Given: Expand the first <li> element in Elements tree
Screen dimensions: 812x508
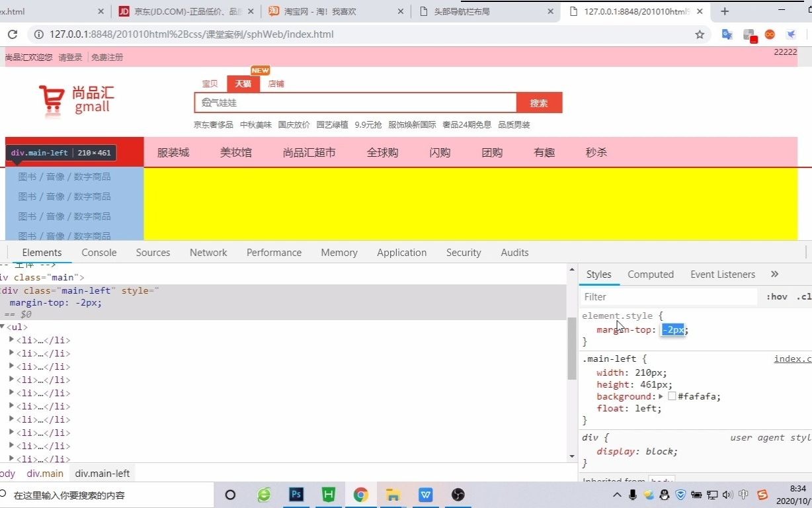Looking at the screenshot, I should coord(11,340).
